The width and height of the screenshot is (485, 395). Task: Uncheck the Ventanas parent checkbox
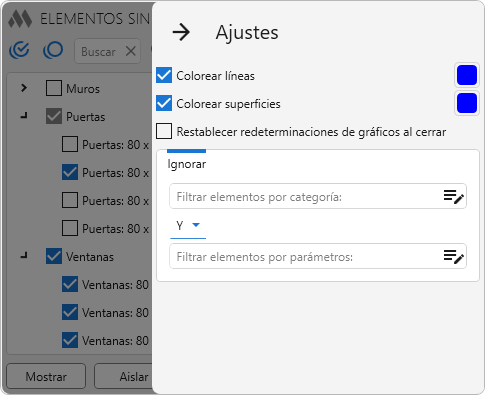coord(54,256)
